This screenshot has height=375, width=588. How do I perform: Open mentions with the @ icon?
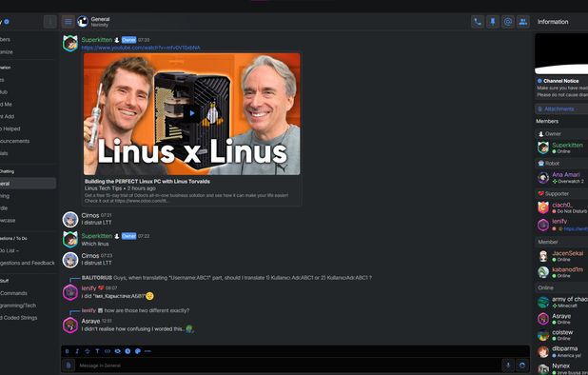point(508,22)
